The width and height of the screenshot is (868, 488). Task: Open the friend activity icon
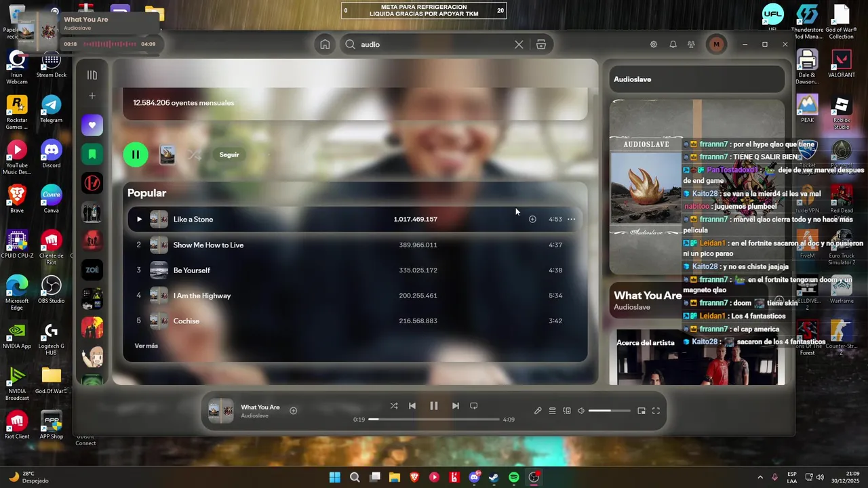(x=691, y=44)
